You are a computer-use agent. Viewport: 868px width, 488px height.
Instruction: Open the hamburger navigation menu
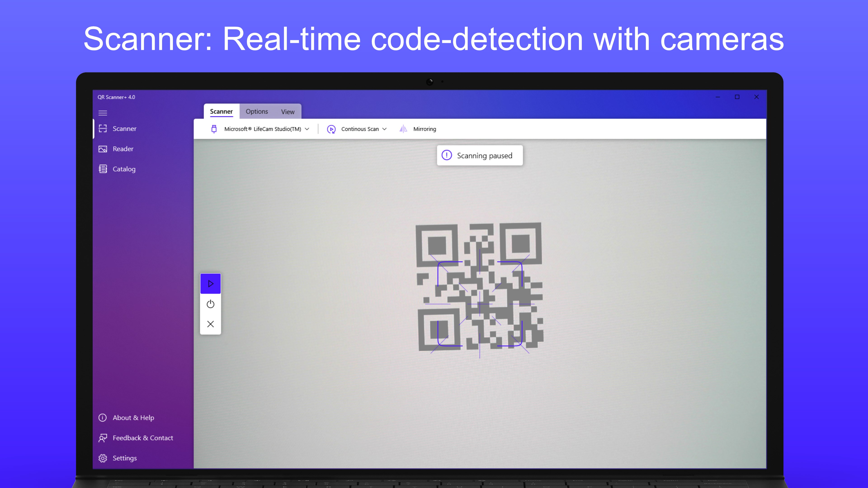coord(103,113)
